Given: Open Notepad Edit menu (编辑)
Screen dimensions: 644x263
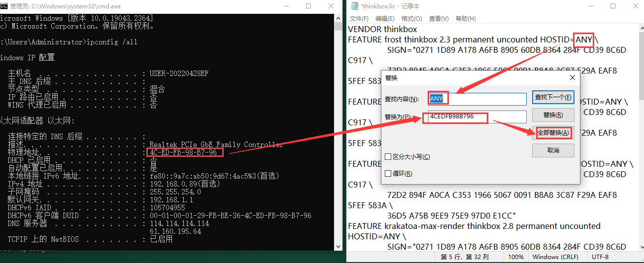Looking at the screenshot, I should (386, 19).
